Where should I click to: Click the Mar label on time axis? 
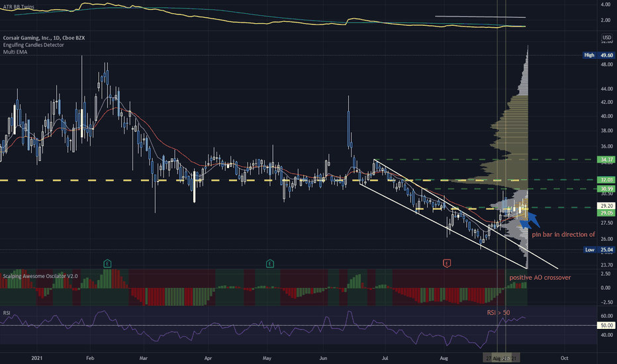[x=143, y=358]
